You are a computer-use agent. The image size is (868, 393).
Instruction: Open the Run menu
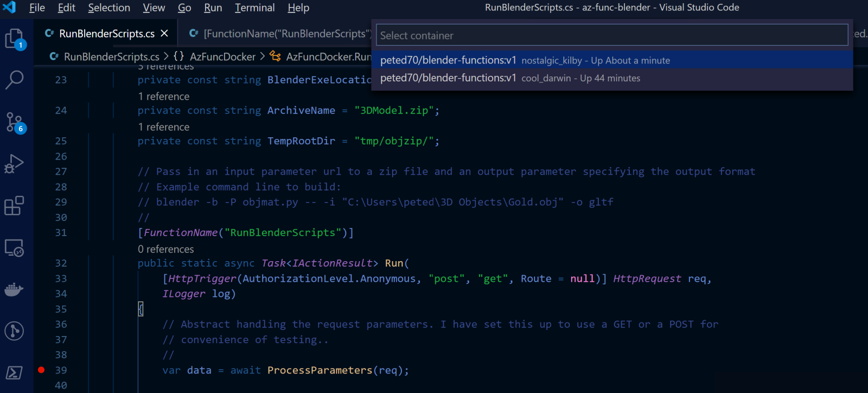click(x=213, y=8)
